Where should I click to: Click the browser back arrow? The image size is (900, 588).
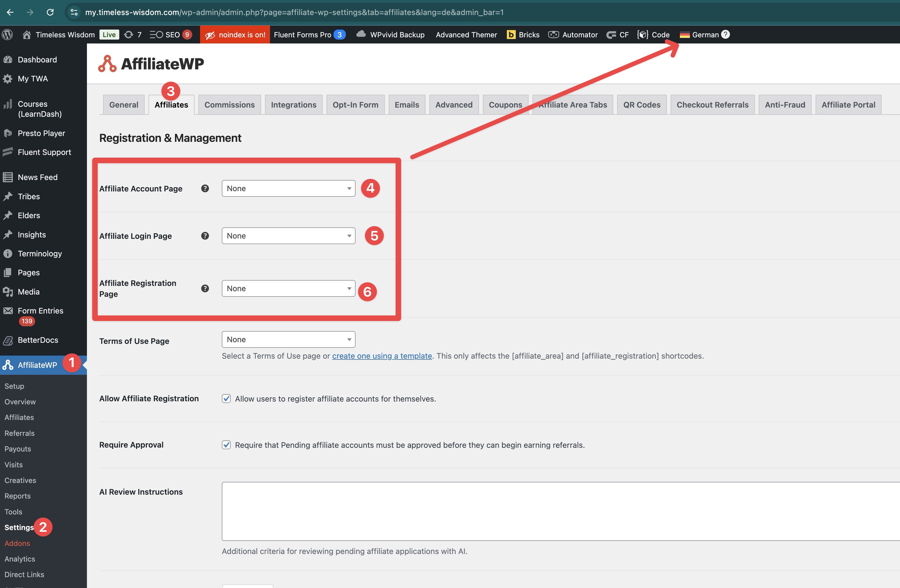(10, 12)
